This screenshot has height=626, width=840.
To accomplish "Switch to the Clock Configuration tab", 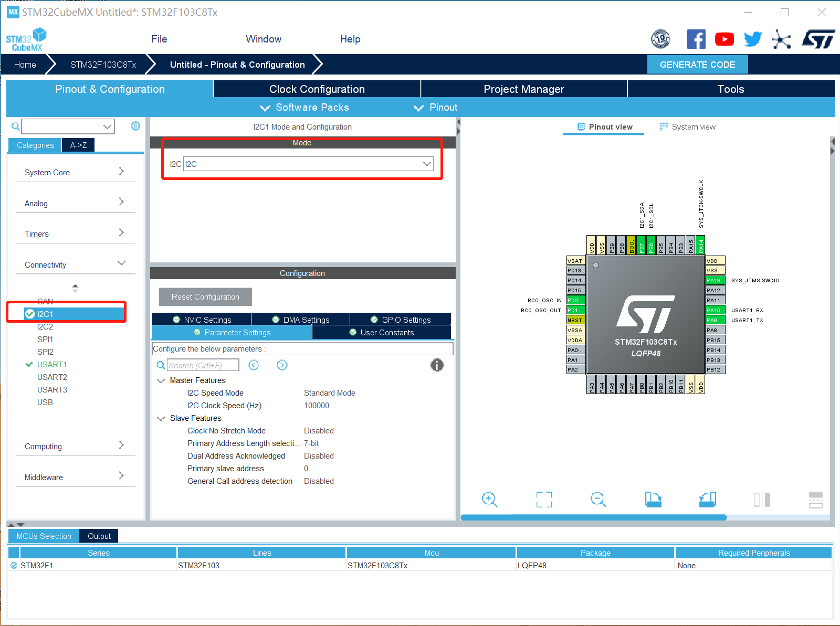I will point(317,89).
